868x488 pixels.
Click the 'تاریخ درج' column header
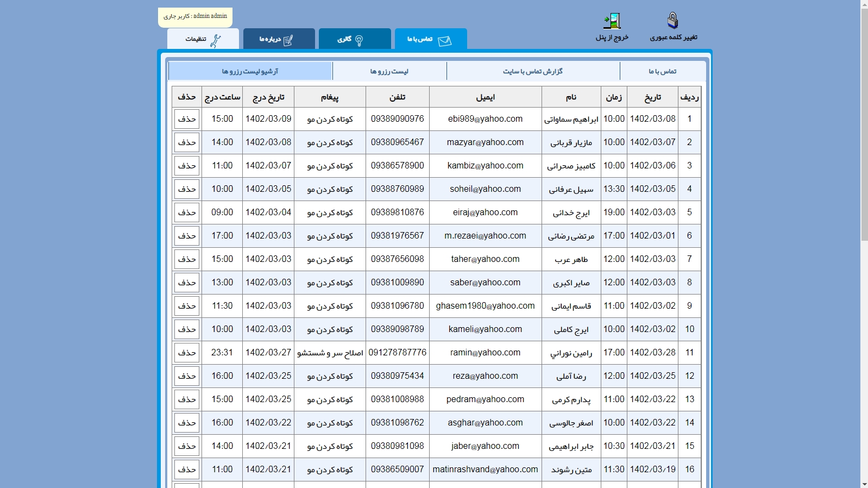268,97
